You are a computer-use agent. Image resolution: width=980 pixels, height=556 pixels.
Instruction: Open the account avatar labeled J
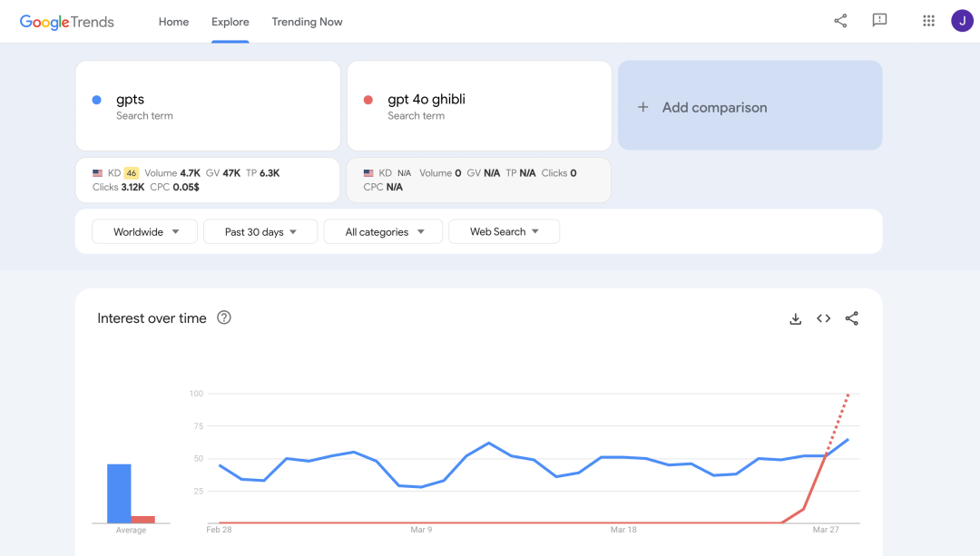point(962,21)
